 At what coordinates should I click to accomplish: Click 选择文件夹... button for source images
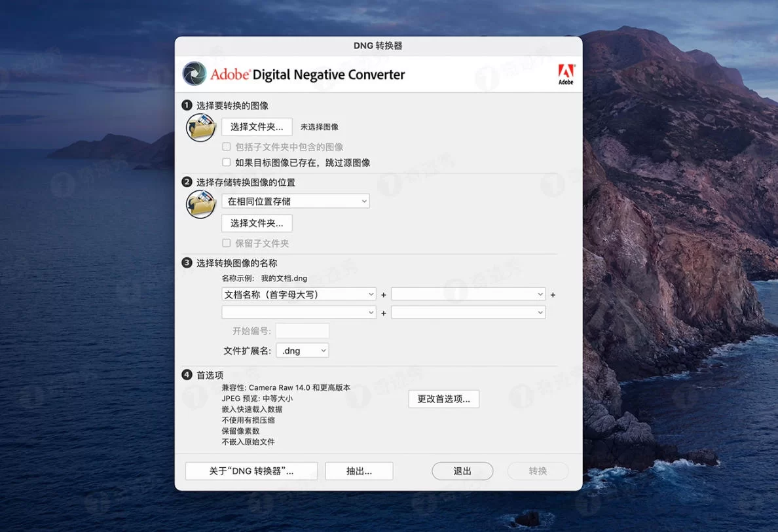coord(257,127)
